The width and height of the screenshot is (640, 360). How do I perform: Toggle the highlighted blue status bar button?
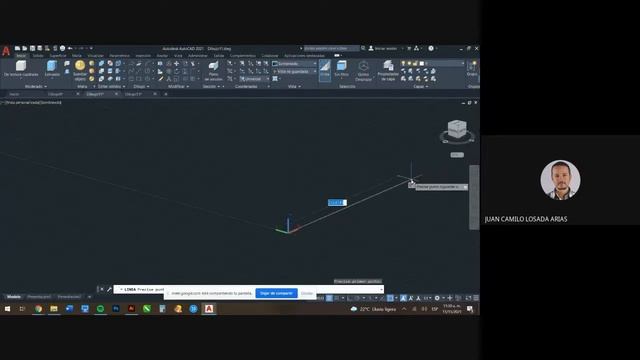click(x=391, y=298)
